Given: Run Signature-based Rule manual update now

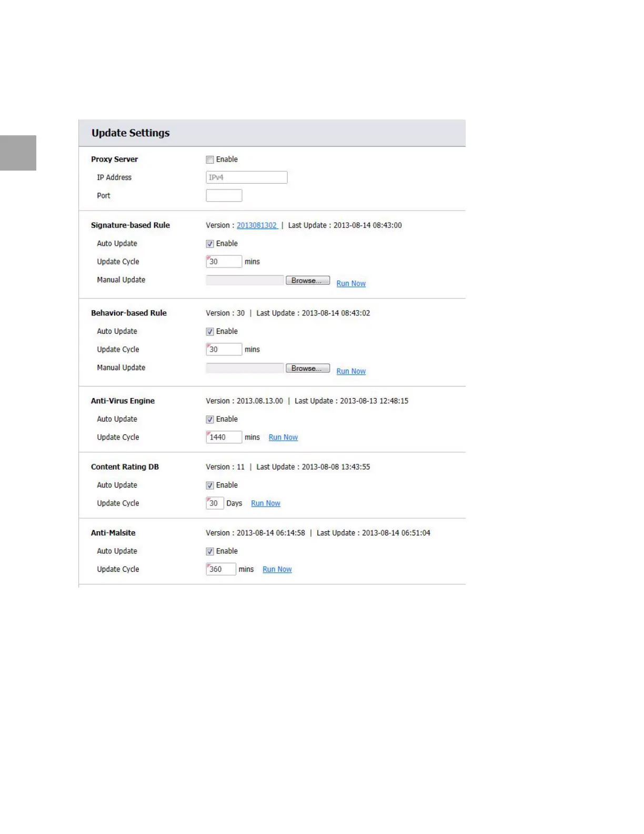Looking at the screenshot, I should (x=351, y=283).
